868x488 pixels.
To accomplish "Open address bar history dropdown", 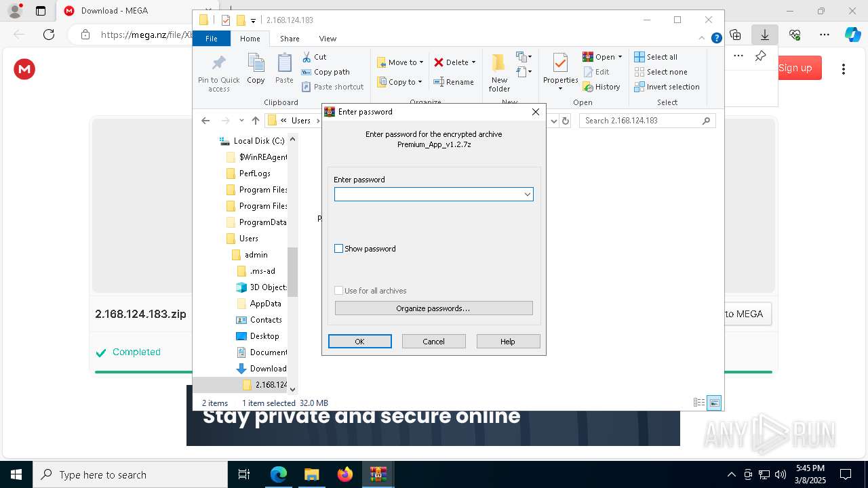I will pos(553,121).
